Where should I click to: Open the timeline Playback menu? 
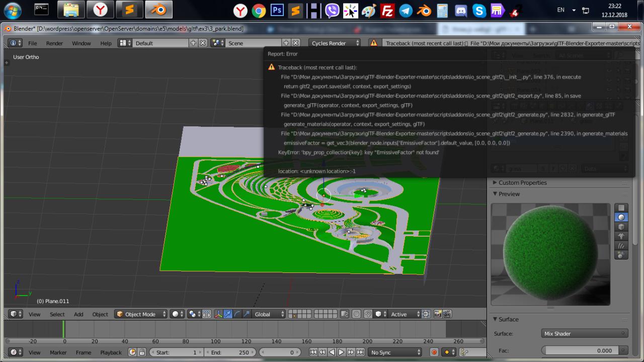point(111,352)
